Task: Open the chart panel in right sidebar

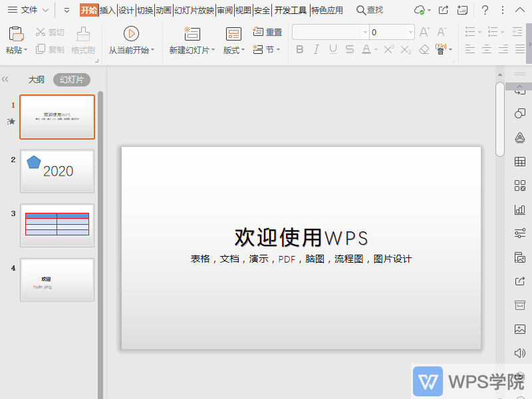Action: [x=519, y=210]
